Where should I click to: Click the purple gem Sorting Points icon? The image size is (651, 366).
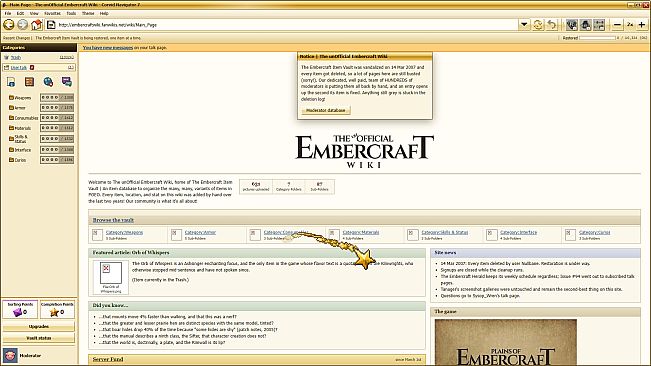17,312
